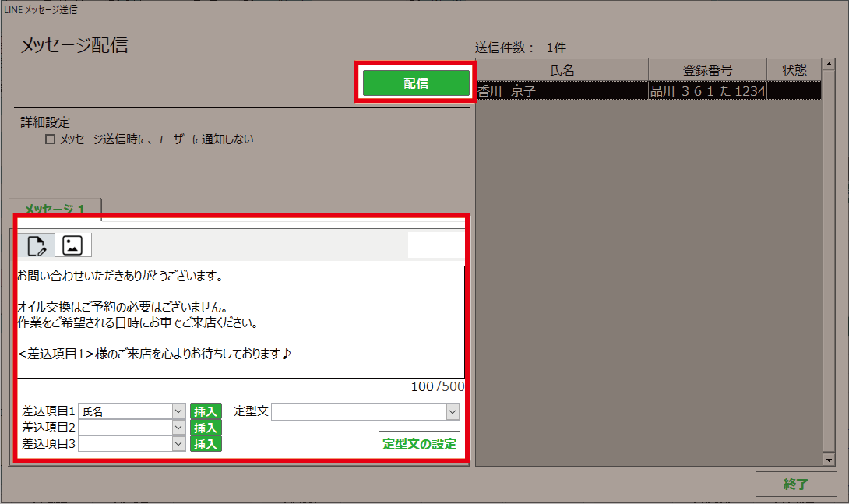Click the 終了 exit button

(x=796, y=484)
